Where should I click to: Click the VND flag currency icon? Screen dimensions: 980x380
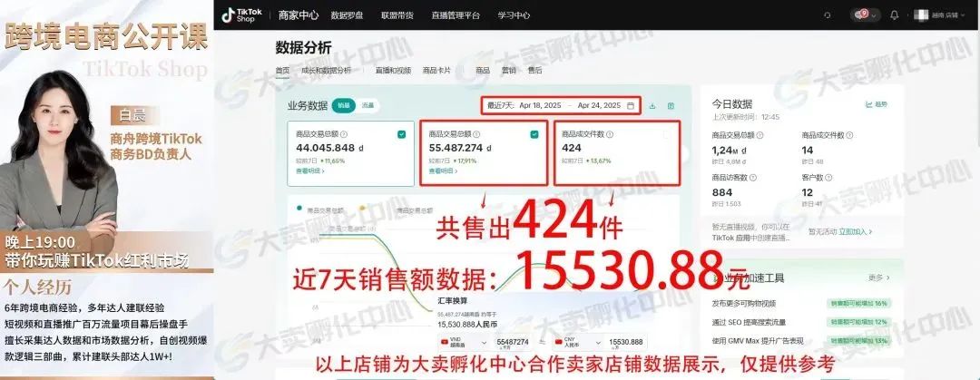pyautogui.click(x=446, y=342)
